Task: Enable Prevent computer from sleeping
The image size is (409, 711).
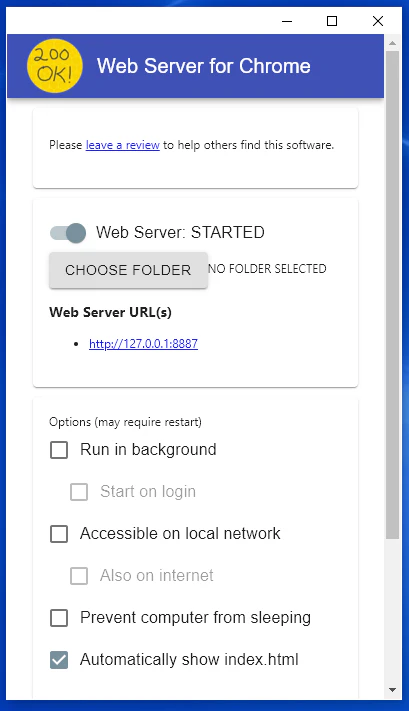Action: point(59,618)
